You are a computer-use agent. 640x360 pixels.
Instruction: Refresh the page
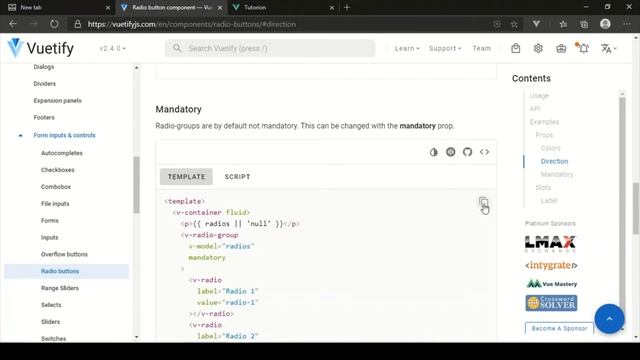(x=54, y=24)
